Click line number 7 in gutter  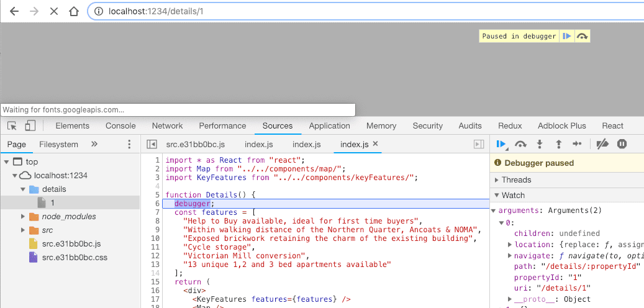point(156,212)
